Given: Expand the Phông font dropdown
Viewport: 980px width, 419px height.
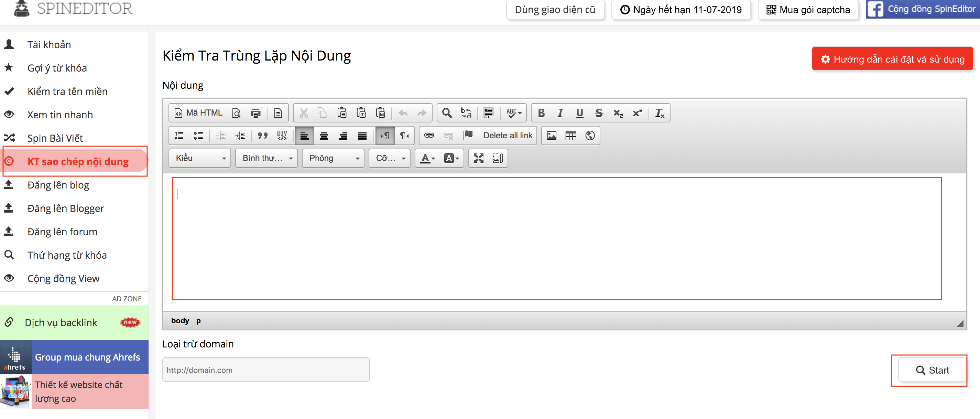Looking at the screenshot, I should click(x=333, y=158).
